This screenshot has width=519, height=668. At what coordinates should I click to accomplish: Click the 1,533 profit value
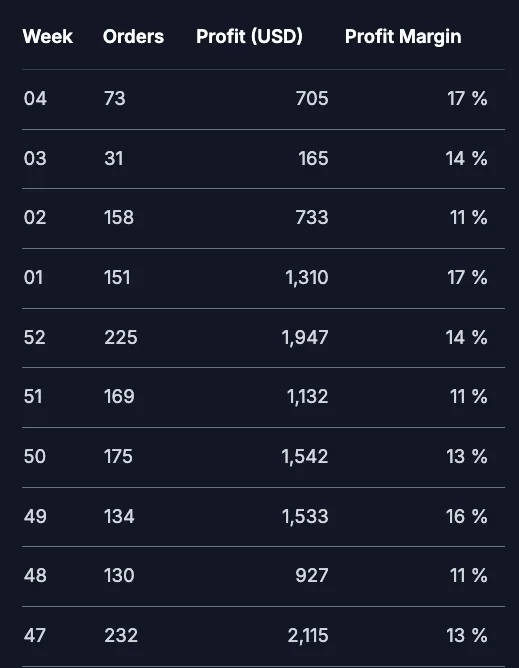click(305, 517)
